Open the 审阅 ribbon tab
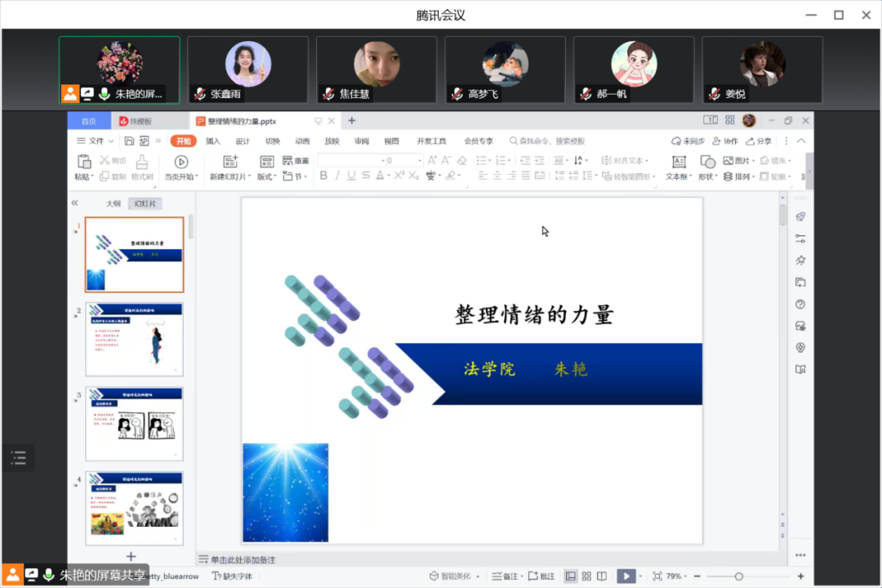Image resolution: width=882 pixels, height=588 pixels. click(362, 141)
